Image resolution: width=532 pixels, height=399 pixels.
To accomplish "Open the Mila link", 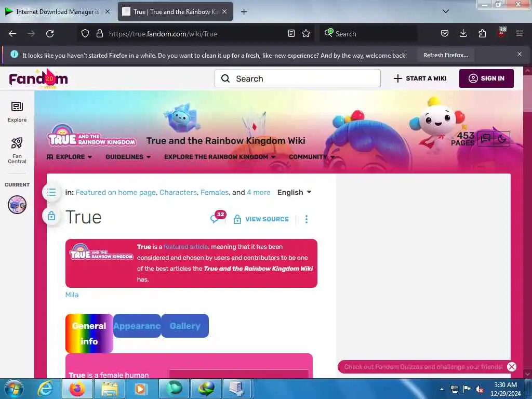I will [x=72, y=295].
